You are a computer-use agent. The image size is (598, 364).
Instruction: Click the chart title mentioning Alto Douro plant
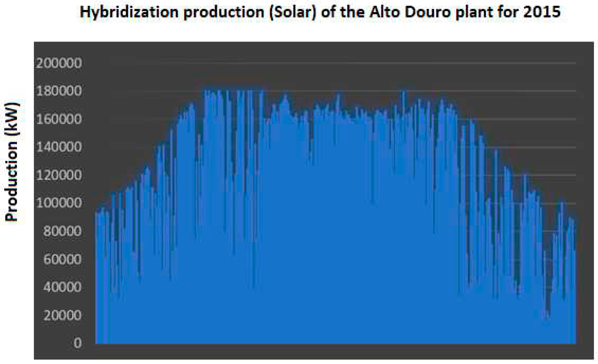tap(320, 12)
